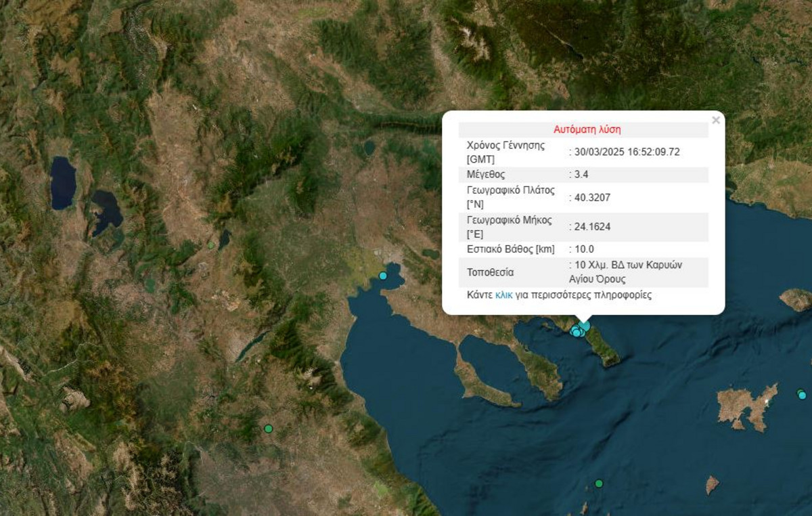
Task: Click the large dark lake on the far left
Action: (63, 183)
